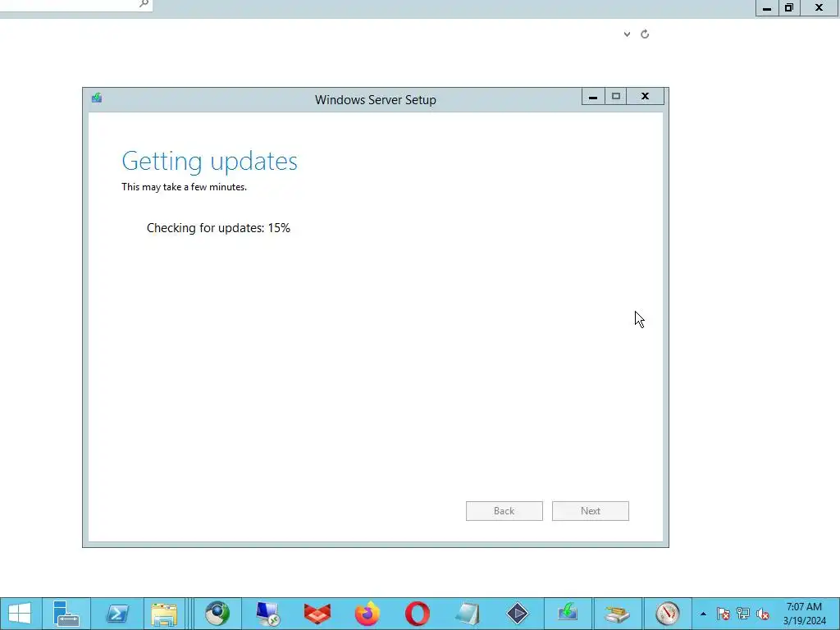Click 'Checking for updates: 15%' text
This screenshot has width=840, height=630.
click(x=218, y=228)
